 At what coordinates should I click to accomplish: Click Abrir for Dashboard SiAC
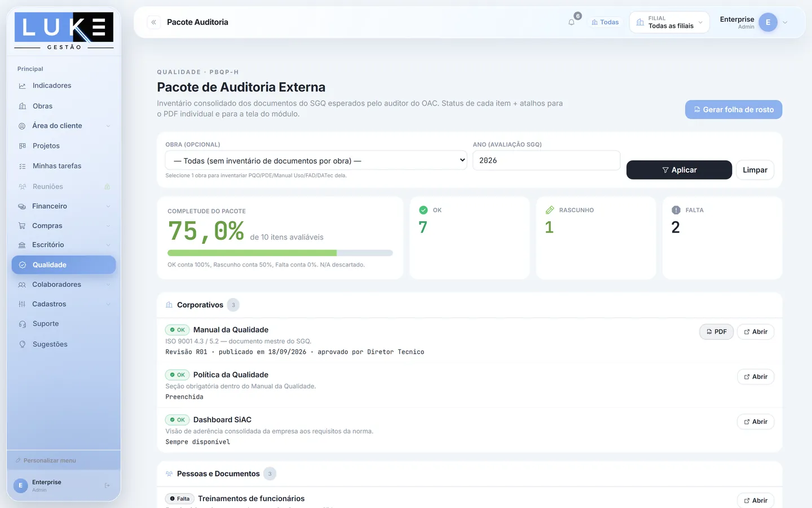pyautogui.click(x=756, y=422)
